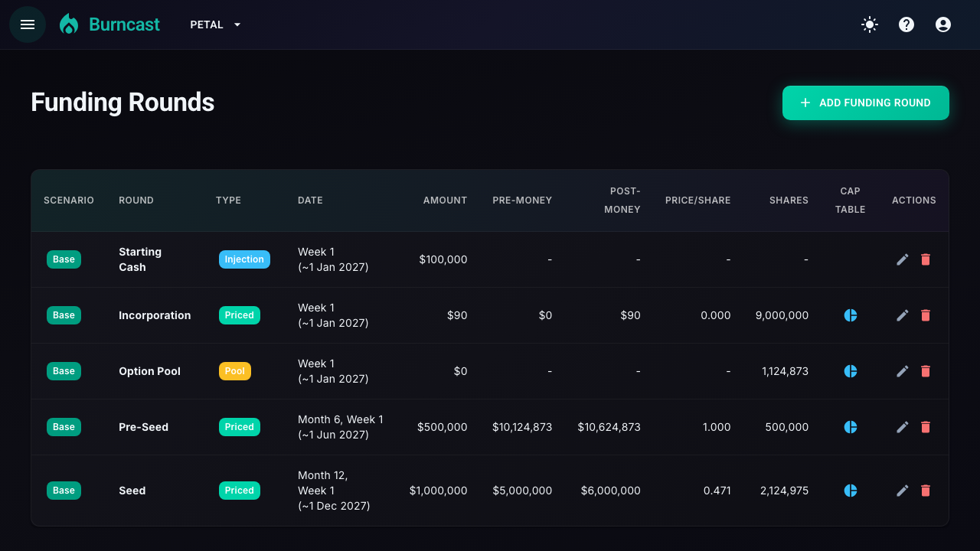This screenshot has height=551, width=980.
Task: Click the 0.471 price per share value
Action: pos(717,491)
